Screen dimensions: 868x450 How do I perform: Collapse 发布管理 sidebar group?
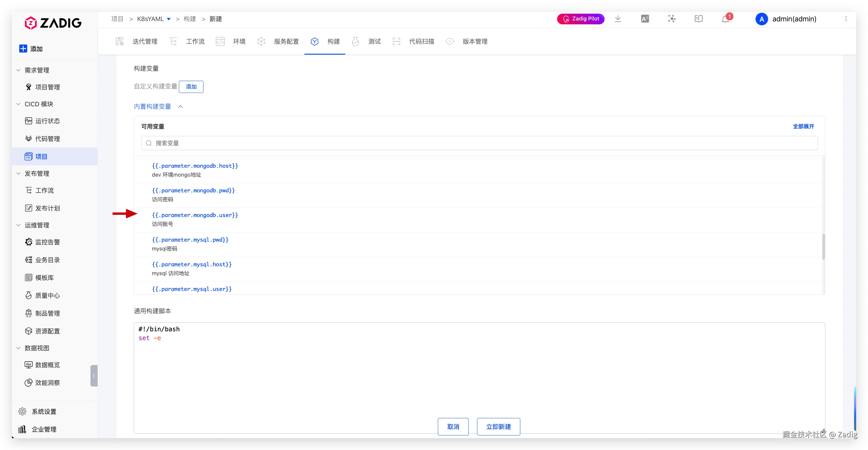(18, 174)
